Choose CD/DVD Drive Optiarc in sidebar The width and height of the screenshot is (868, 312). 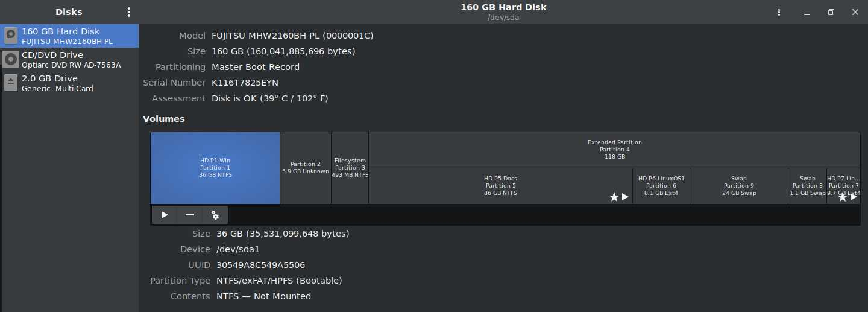click(x=69, y=59)
